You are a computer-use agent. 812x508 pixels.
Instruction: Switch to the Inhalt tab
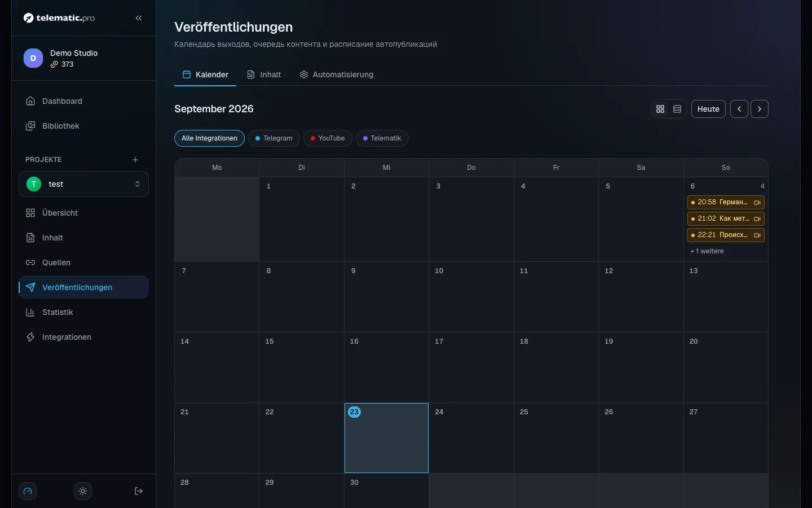point(264,75)
